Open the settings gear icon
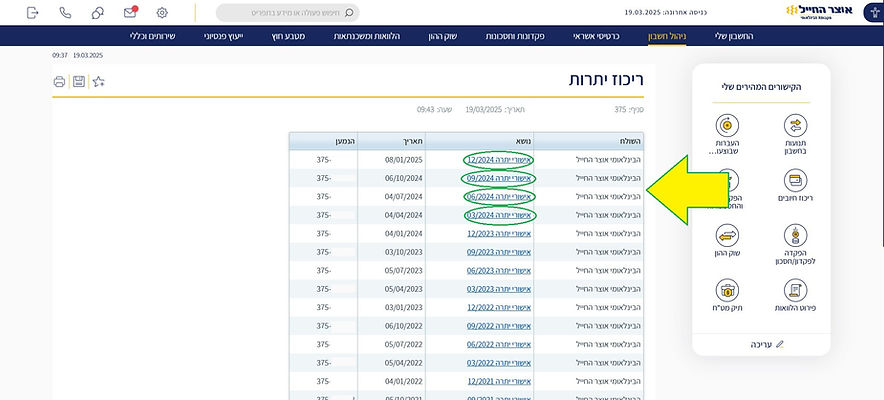Image resolution: width=884 pixels, height=400 pixels. (x=162, y=12)
